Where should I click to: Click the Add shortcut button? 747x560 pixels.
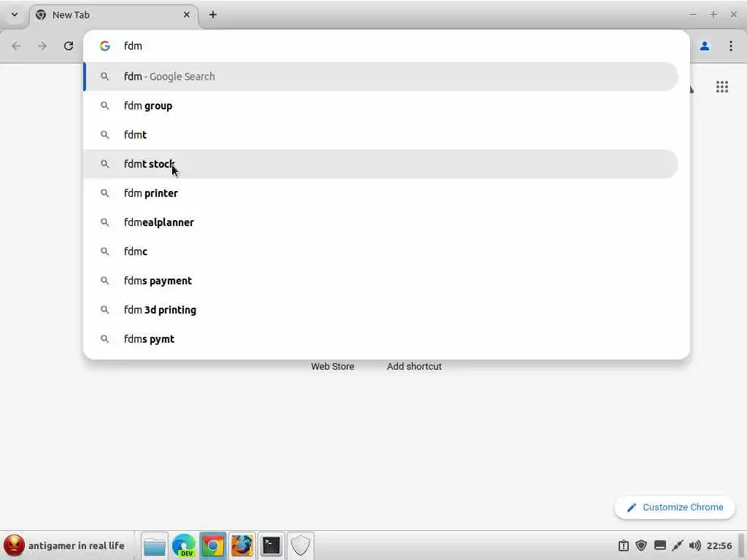414,366
